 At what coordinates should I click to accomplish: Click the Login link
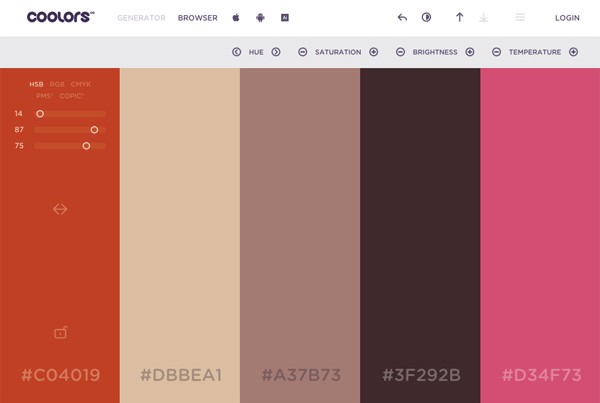pyautogui.click(x=567, y=18)
